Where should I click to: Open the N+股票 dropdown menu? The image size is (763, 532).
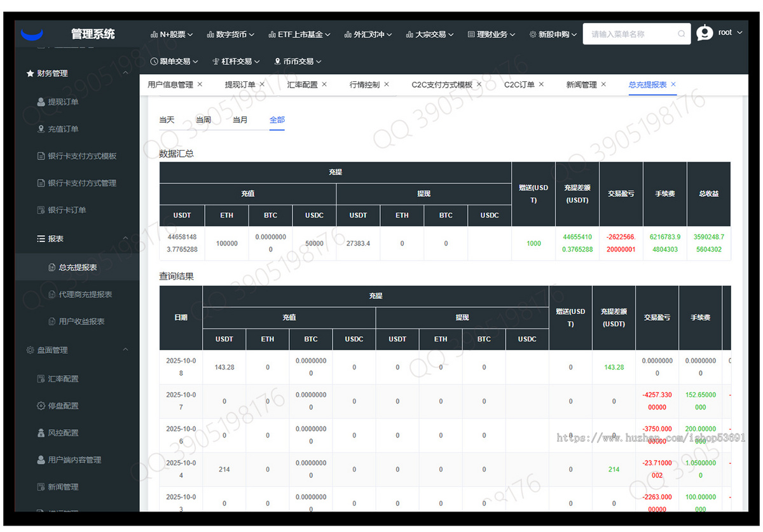click(x=171, y=34)
